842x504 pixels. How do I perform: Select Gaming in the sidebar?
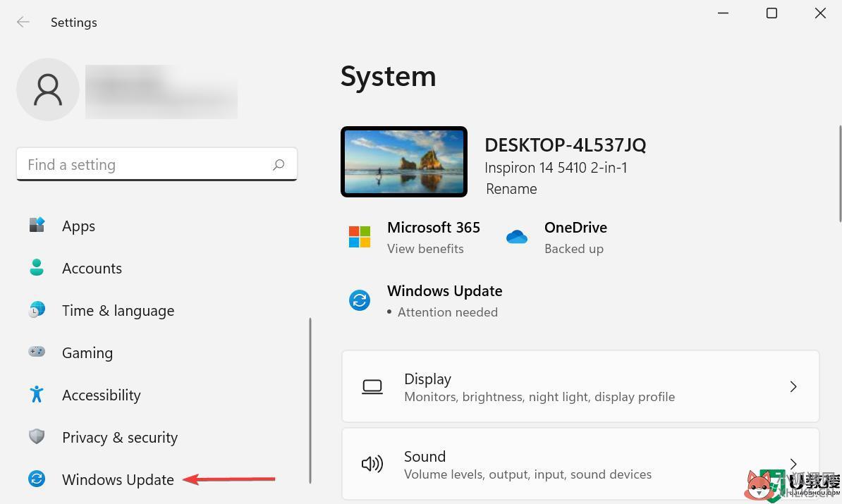pos(87,353)
